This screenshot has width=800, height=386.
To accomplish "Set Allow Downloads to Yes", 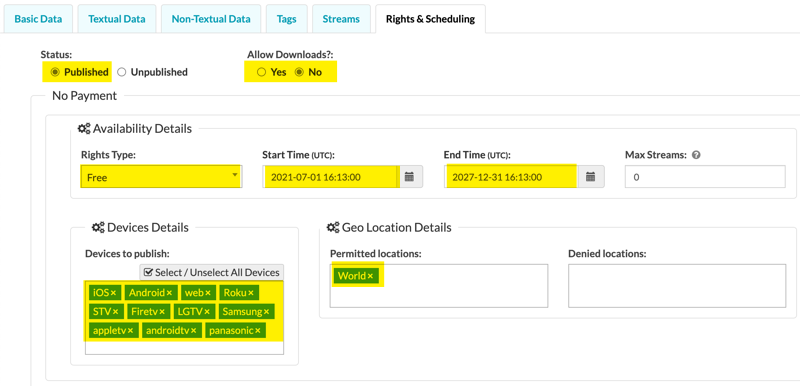I will 262,72.
